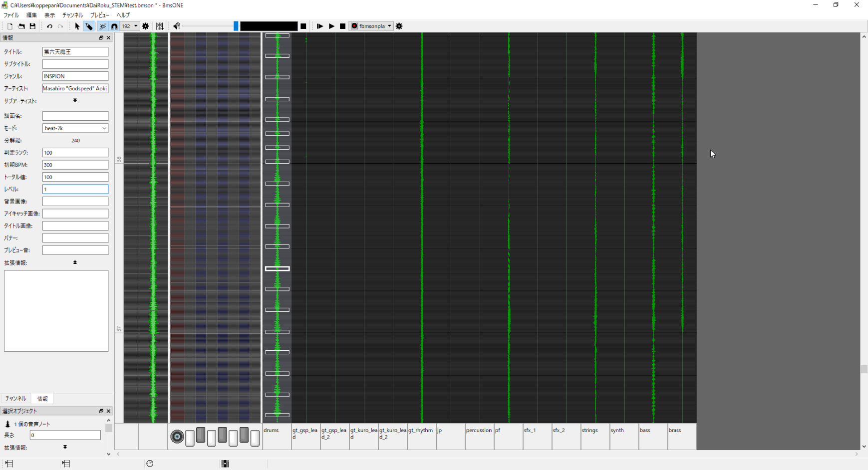The height and width of the screenshot is (470, 868).
Task: Click the second bar-lines status bar icon
Action: [x=66, y=464]
